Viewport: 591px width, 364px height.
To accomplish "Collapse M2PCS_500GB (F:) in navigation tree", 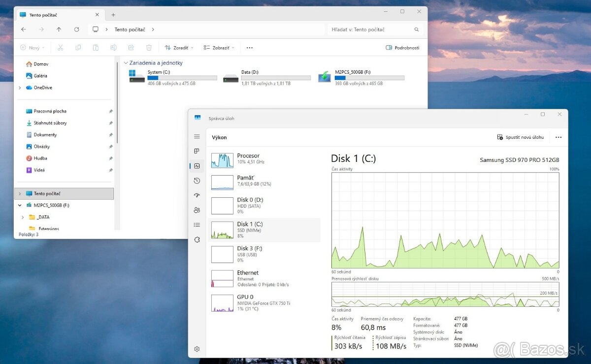I will coord(20,205).
